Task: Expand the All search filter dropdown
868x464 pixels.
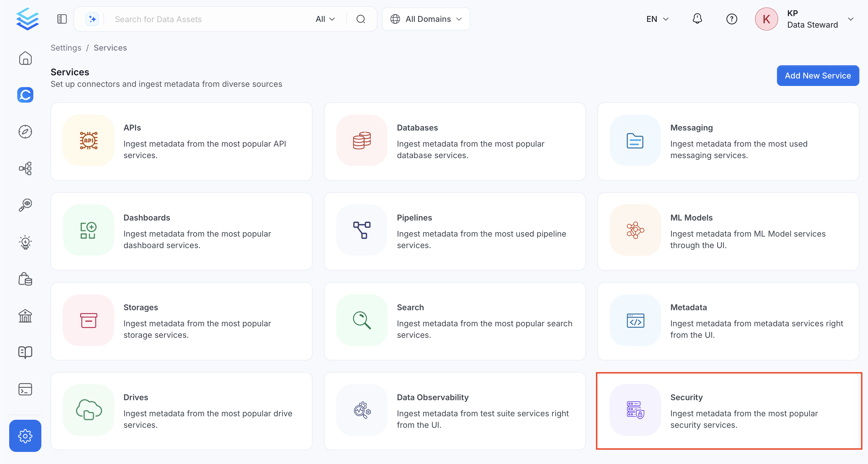Action: pos(325,19)
